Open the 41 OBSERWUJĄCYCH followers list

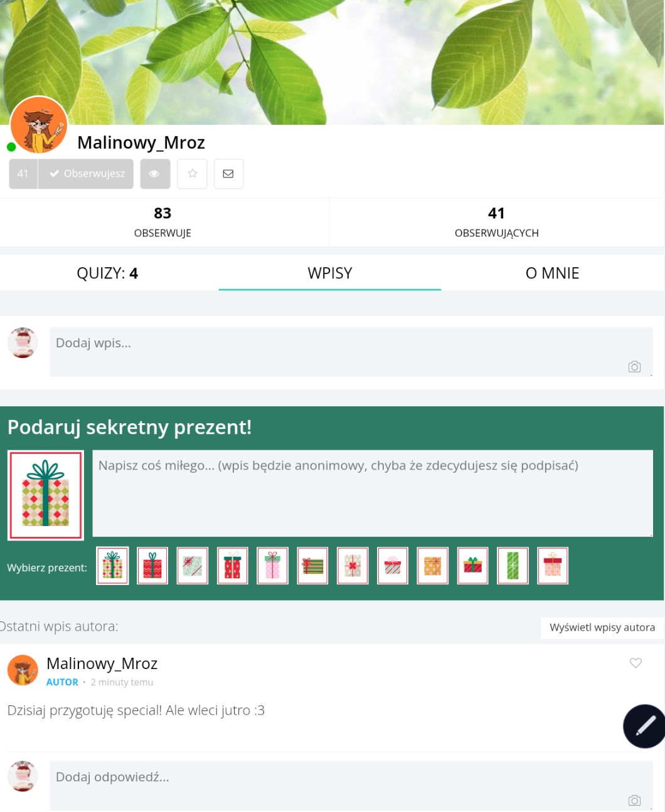tap(497, 222)
